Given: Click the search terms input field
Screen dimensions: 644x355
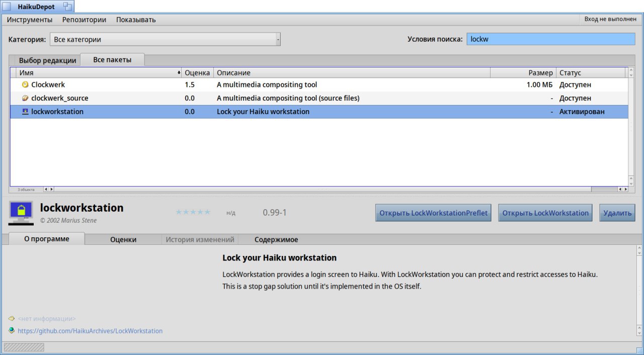Looking at the screenshot, I should 551,39.
